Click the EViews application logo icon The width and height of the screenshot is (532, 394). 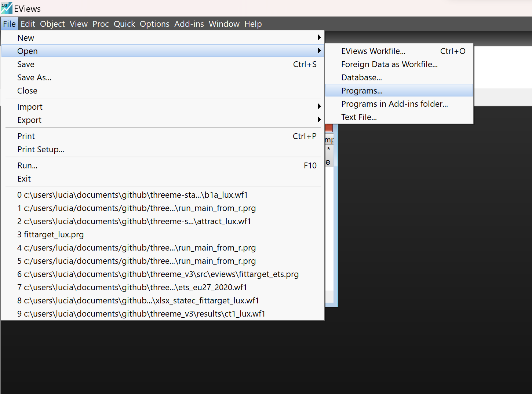7,8
